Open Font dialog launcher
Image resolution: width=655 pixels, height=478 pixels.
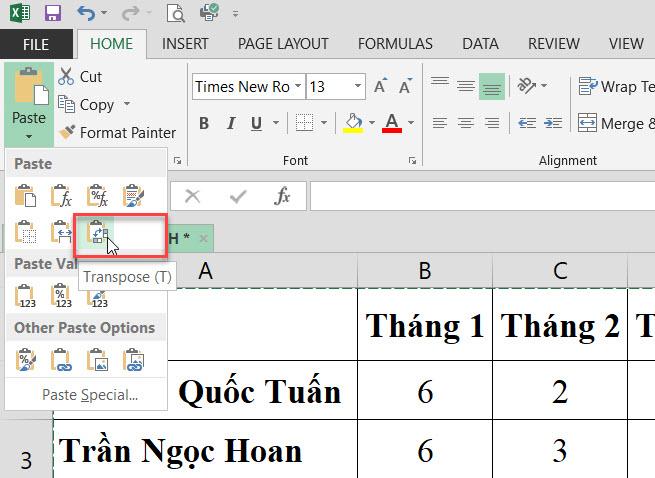[x=412, y=161]
